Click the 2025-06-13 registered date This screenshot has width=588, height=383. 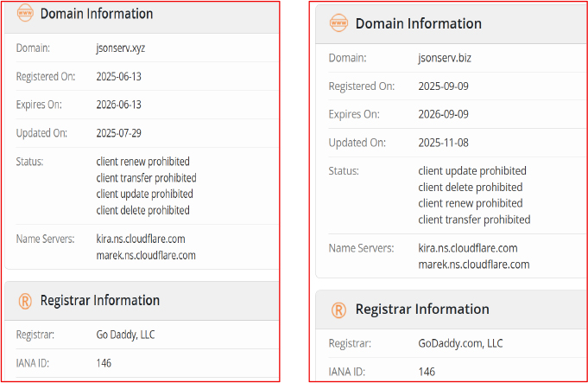pyautogui.click(x=118, y=77)
